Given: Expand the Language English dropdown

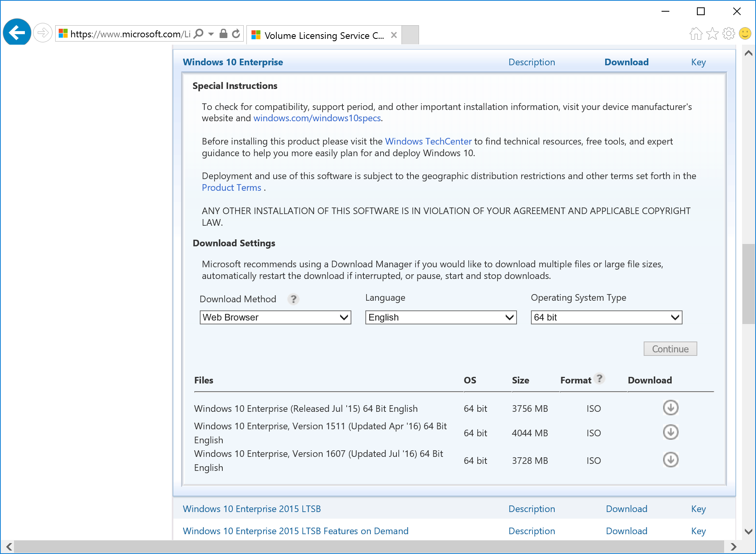Looking at the screenshot, I should click(x=441, y=317).
